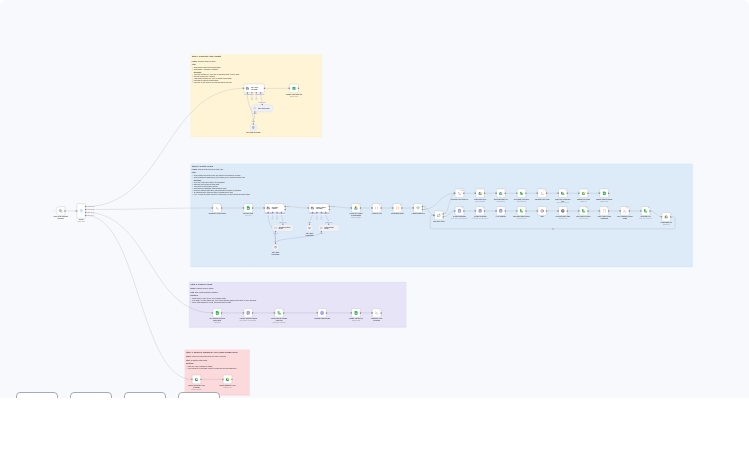The width and height of the screenshot is (749, 450).
Task: Click the bottom-most sub-node in the yellow section
Action: (254, 127)
